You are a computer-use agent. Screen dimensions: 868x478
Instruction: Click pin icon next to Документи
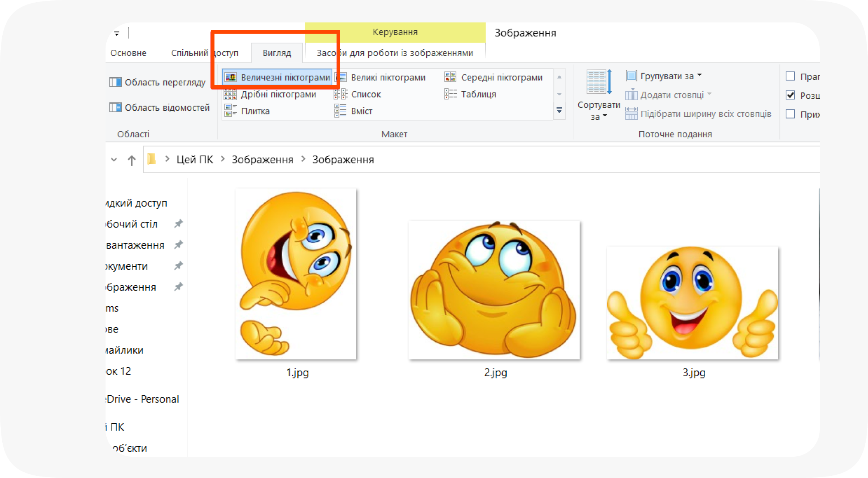(179, 266)
